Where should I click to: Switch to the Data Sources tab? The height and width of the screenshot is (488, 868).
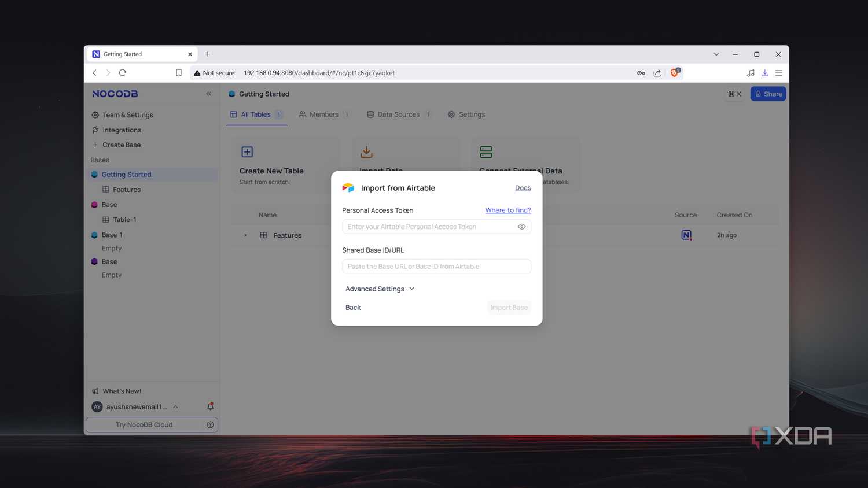(x=399, y=114)
